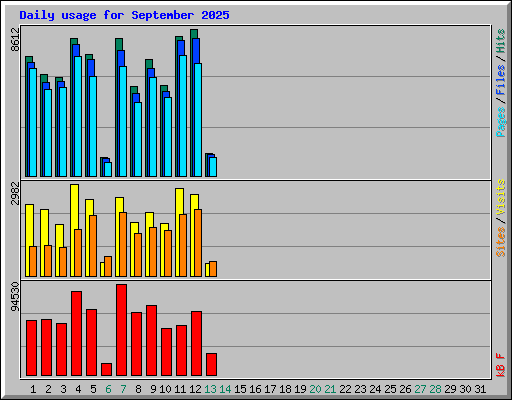Viewport: 512px width, 400px height.
Task: Select the cyan pages bar for day 8
Action: point(138,139)
